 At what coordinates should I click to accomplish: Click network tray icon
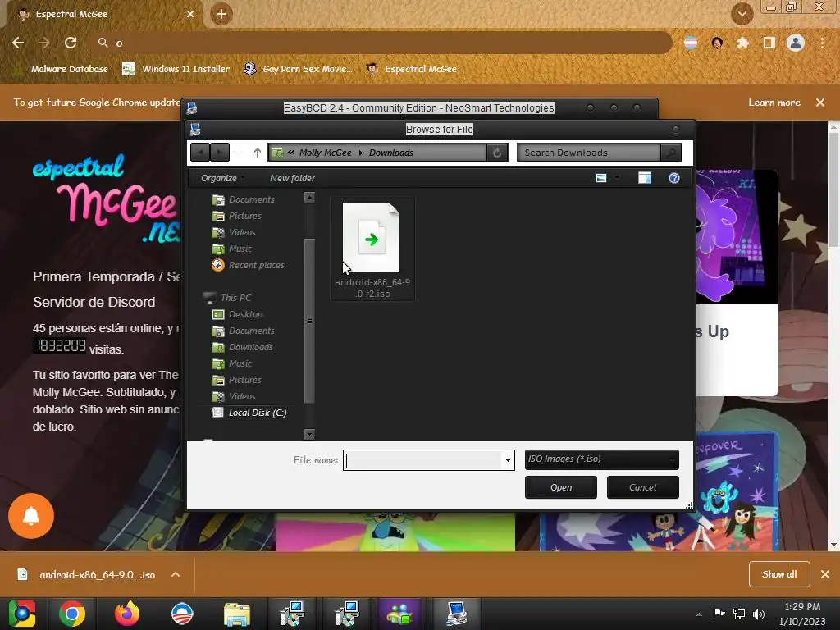[739, 614]
